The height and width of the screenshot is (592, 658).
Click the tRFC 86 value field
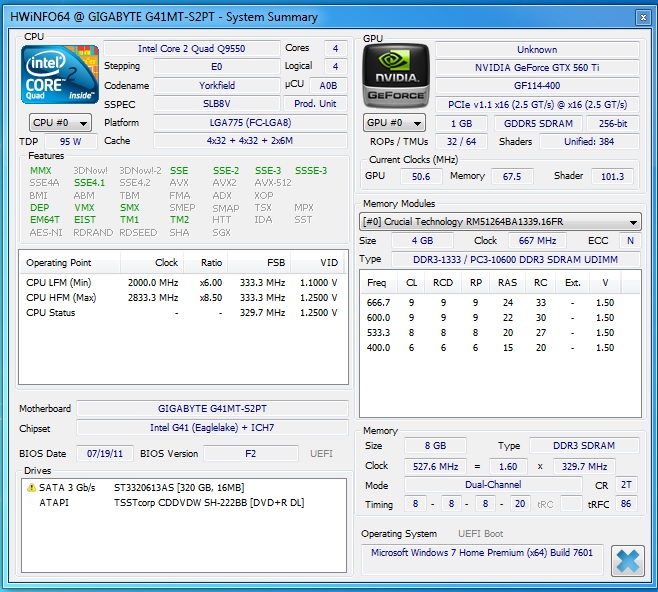[x=626, y=504]
